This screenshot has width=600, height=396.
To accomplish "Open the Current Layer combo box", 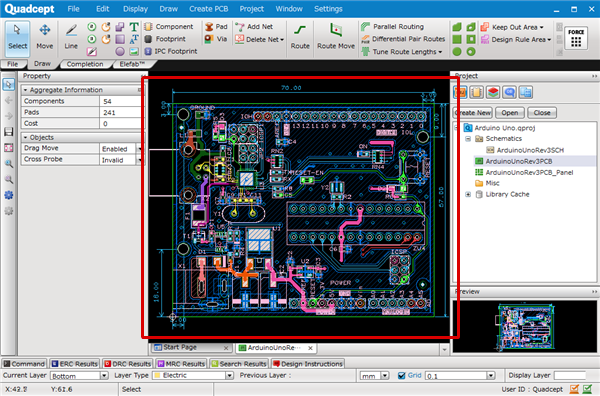I will pos(79,376).
